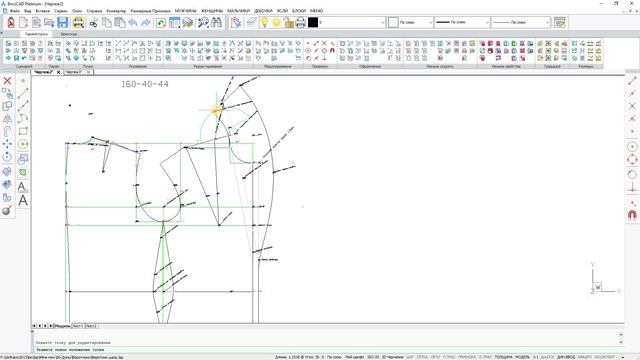Select the Mirror tool in left toolbar
The width and height of the screenshot is (640, 360).
7,119
